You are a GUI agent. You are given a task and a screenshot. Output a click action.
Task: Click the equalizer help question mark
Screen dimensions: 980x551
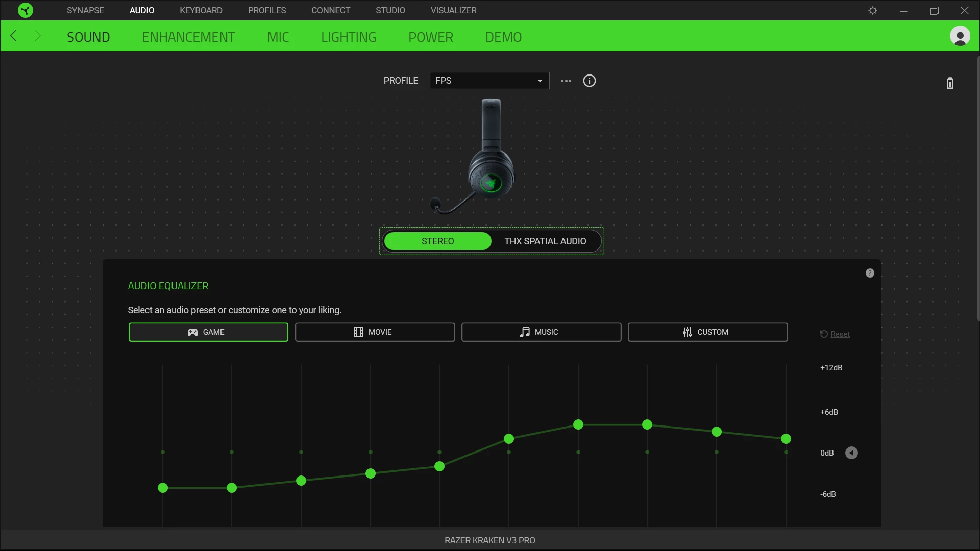click(870, 273)
